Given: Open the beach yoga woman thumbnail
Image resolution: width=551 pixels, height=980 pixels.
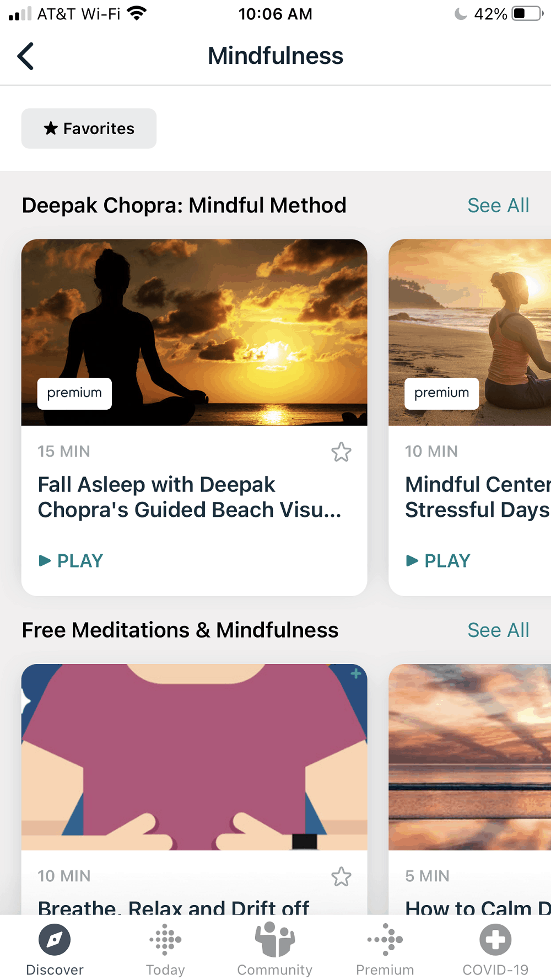Looking at the screenshot, I should point(469,332).
